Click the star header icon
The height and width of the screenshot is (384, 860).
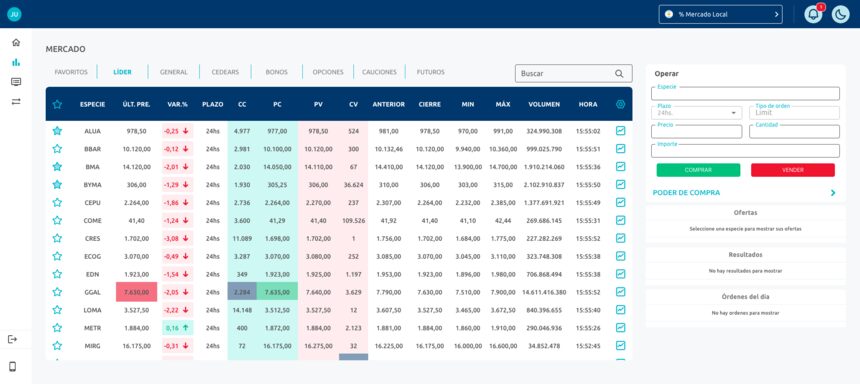[x=57, y=104]
